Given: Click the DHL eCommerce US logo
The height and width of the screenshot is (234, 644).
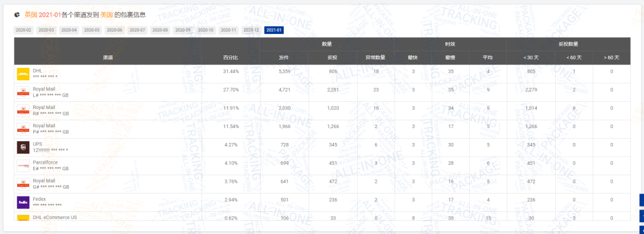Looking at the screenshot, I should 23,217.
